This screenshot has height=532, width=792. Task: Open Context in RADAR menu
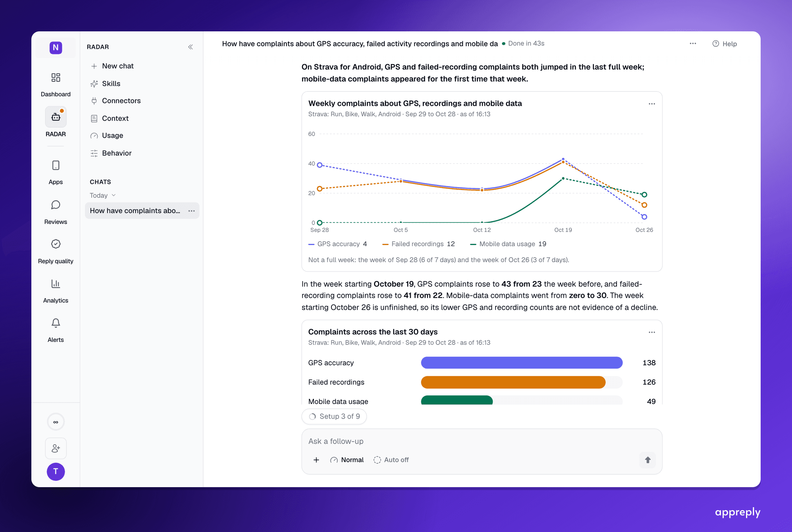[x=110, y=118]
